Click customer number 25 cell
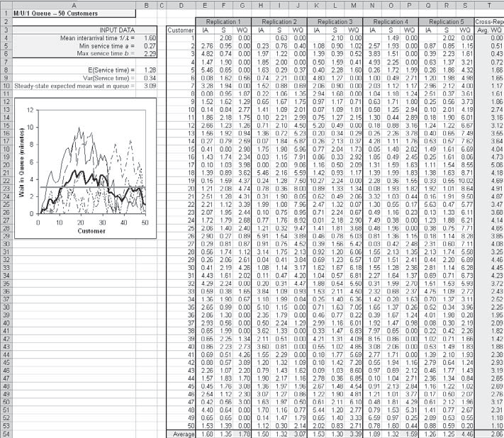This screenshot has height=438, width=504. pyautogui.click(x=181, y=228)
